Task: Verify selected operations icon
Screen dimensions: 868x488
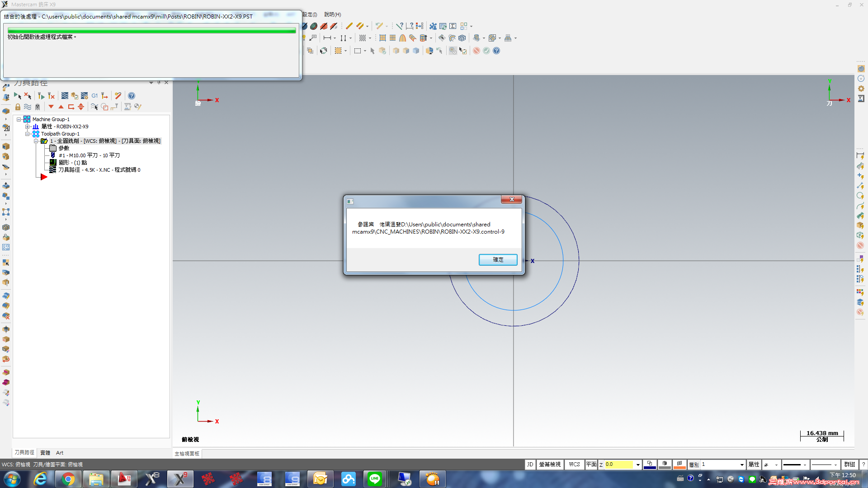Action: pyautogui.click(x=75, y=96)
